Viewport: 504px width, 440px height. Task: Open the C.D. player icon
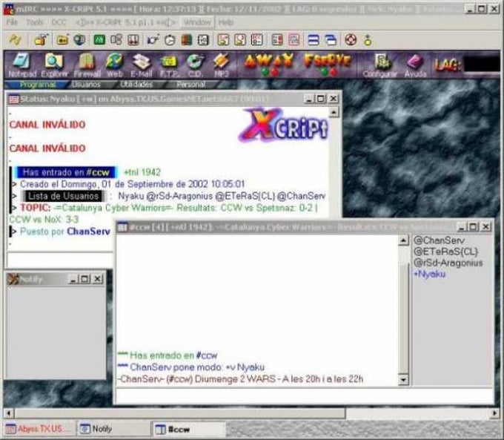pos(195,65)
